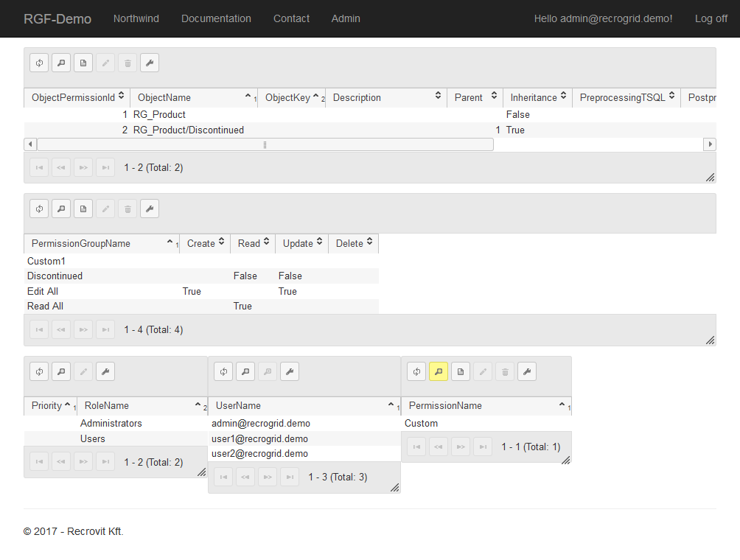Screen dimensions: 740x560
Task: Open search filter in object permissions grid
Action: click(x=61, y=63)
